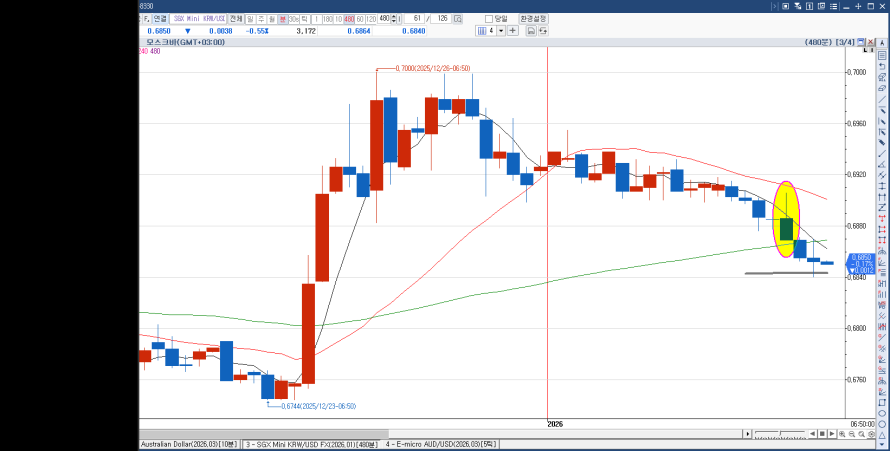Select the 일 (daily) period toggle
The width and height of the screenshot is (890, 451).
click(250, 18)
